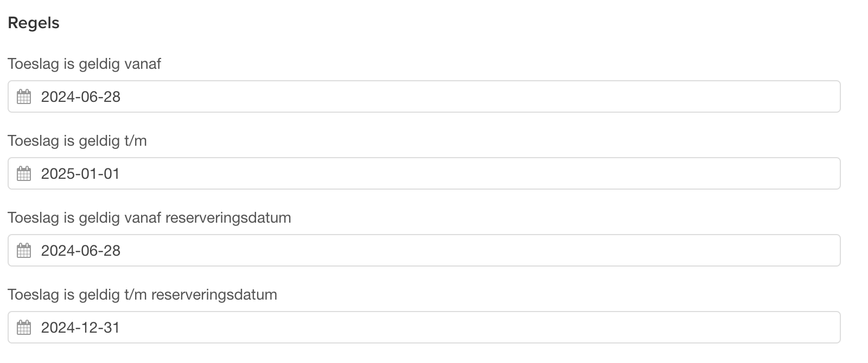
Task: Focus the geldig t/m reserveringsdatum date field
Action: click(424, 328)
